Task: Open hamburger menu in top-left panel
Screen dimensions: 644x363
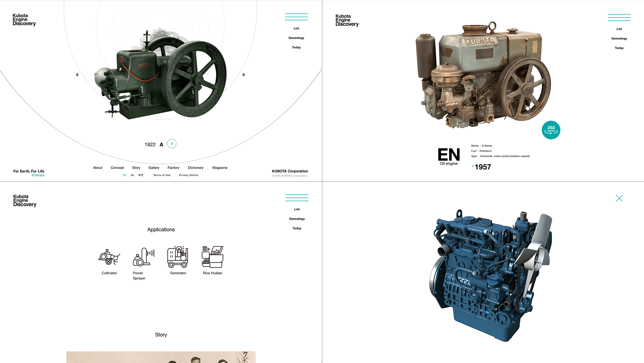Action: point(296,17)
